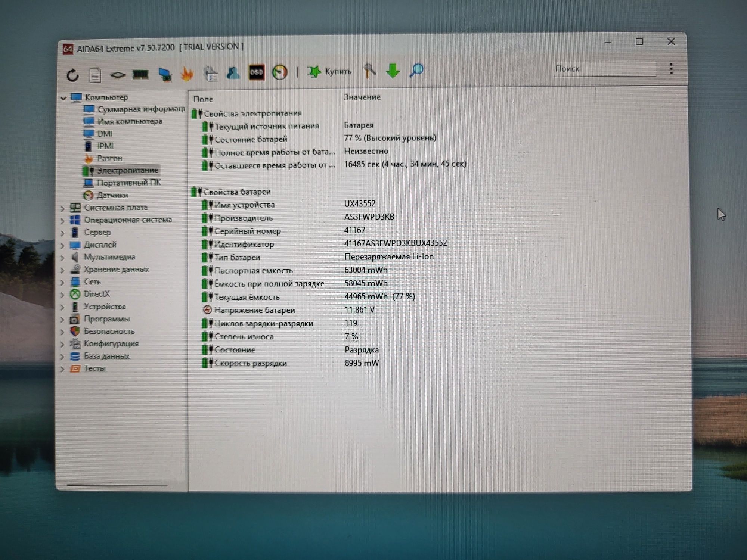Viewport: 747px width, 560px height.
Task: Open the OSD panel icon
Action: (257, 72)
